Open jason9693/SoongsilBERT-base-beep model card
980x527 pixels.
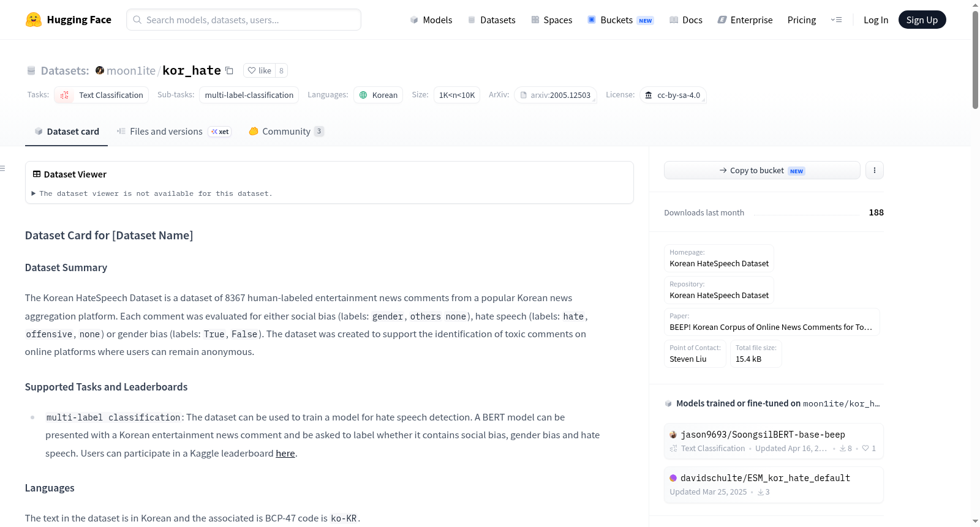click(774, 441)
